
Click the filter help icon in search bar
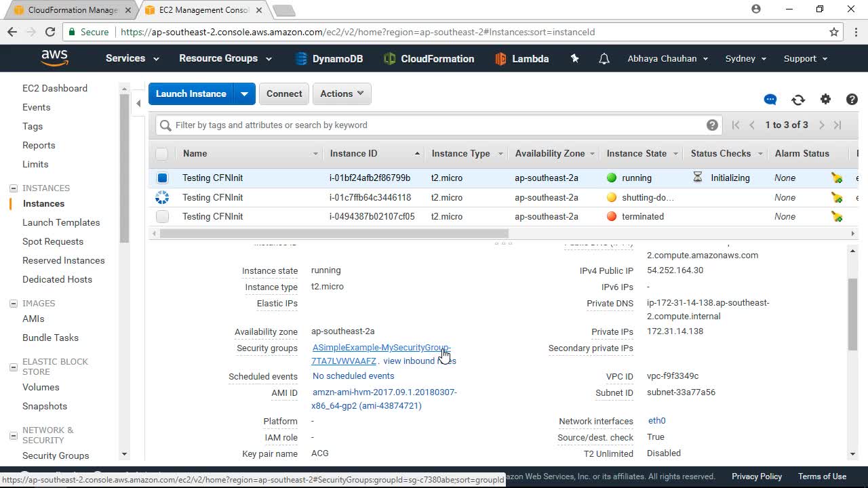pos(712,125)
